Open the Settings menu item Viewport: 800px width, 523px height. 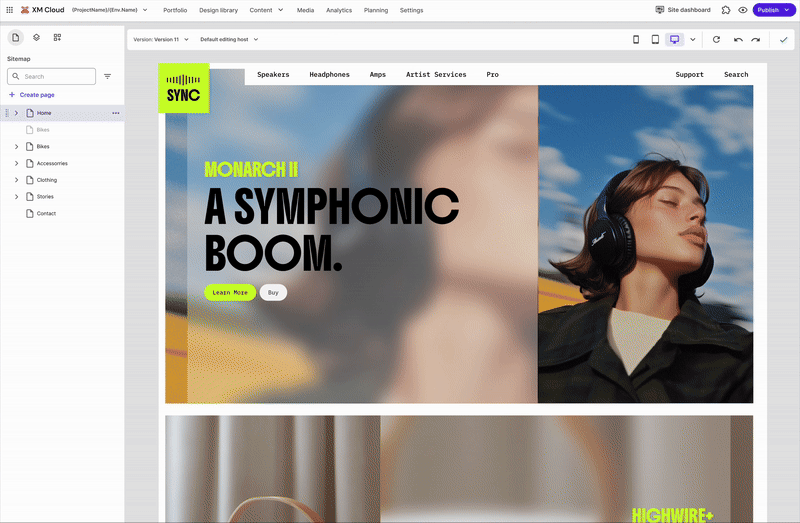click(411, 10)
